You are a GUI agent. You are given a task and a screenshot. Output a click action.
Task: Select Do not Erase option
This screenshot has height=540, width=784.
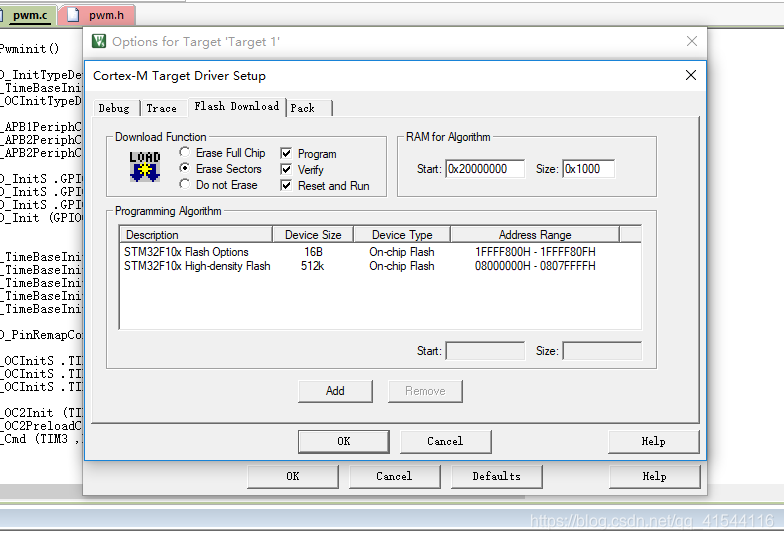coord(218,184)
